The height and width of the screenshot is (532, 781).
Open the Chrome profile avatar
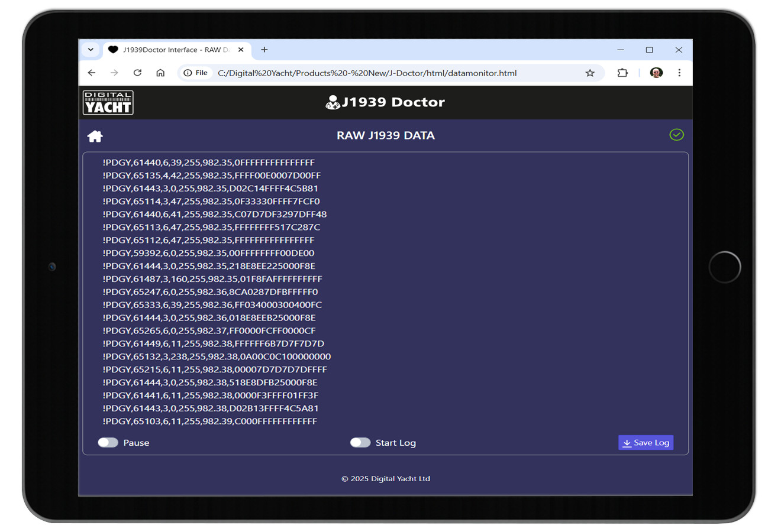[656, 73]
